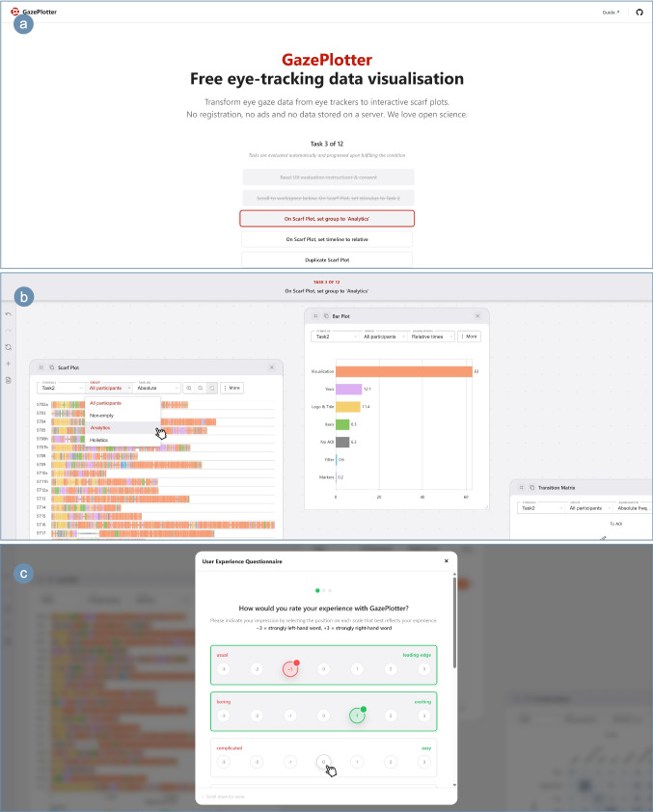
Task: Click the GazePlotter logo in the header
Action: click(34, 12)
